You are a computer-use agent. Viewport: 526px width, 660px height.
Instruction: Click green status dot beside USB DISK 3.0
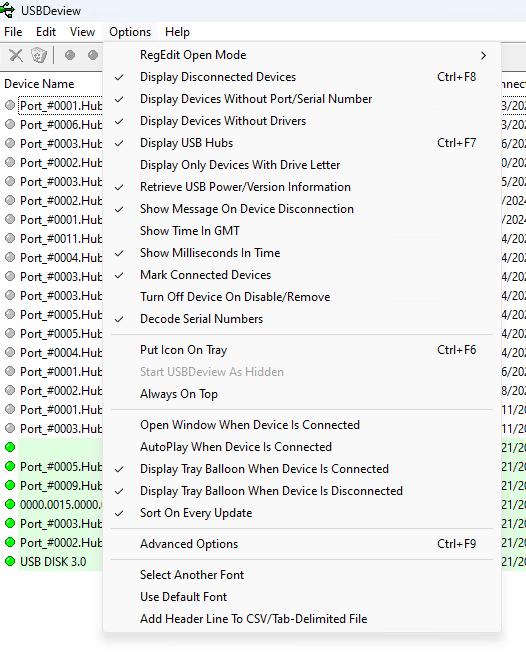coord(10,561)
